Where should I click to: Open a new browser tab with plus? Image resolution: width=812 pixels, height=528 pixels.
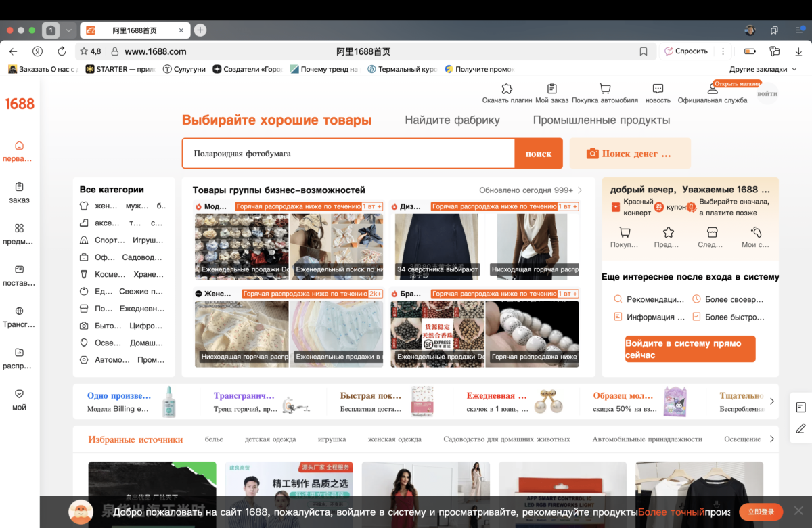pos(200,30)
